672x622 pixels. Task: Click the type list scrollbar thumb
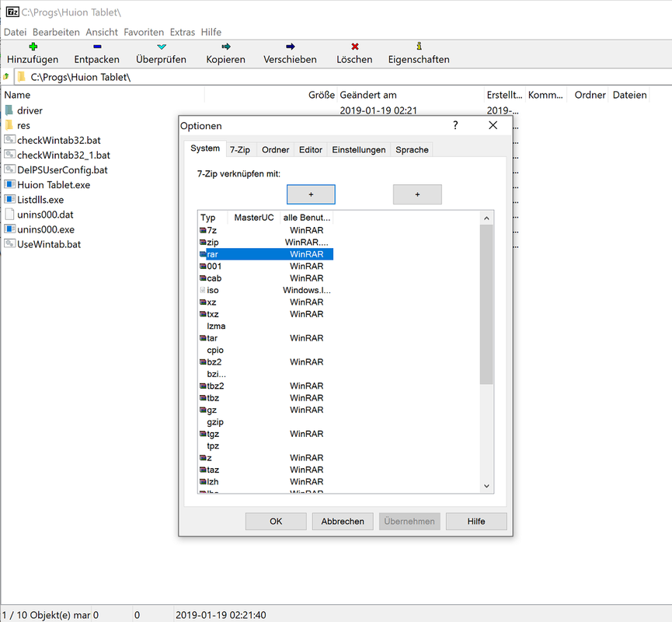(x=486, y=304)
